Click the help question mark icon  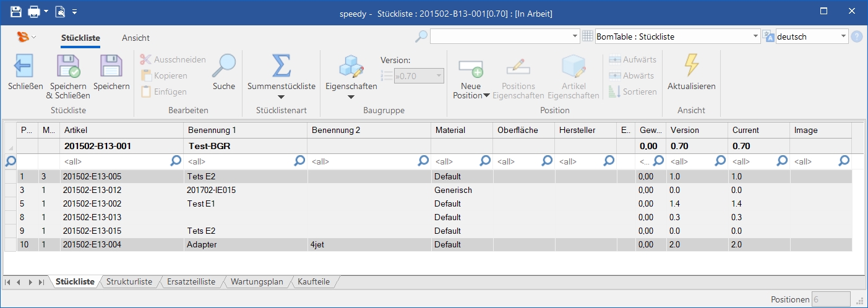point(857,36)
